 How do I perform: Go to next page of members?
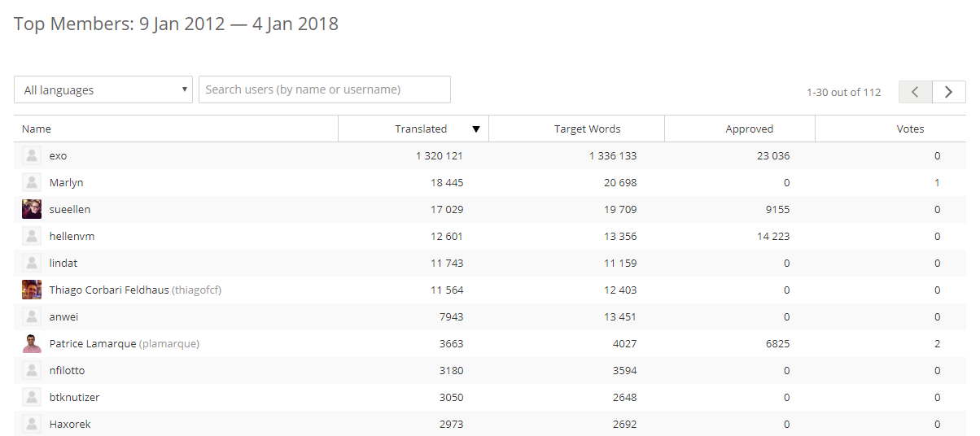click(949, 92)
